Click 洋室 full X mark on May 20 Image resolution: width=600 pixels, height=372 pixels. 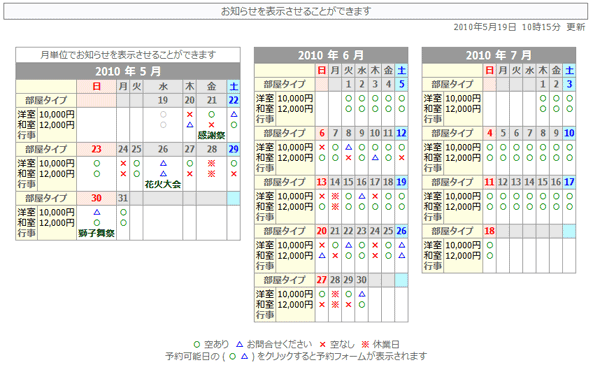point(190,114)
